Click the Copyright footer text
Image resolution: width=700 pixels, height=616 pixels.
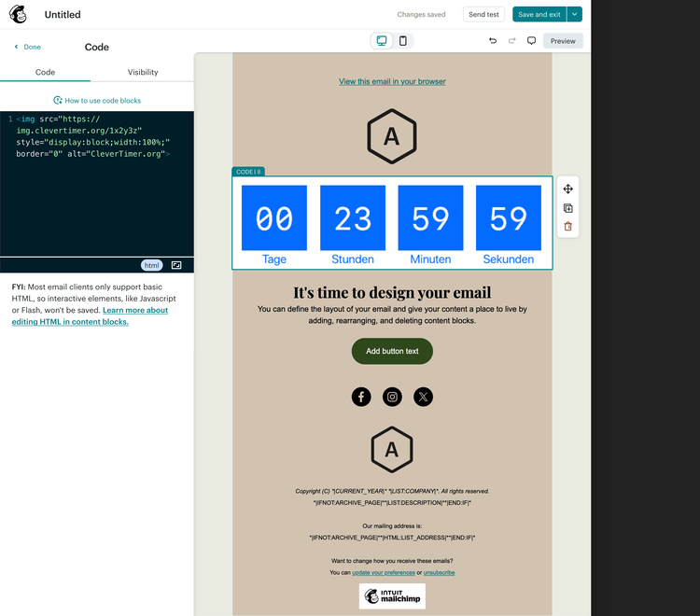(x=392, y=491)
